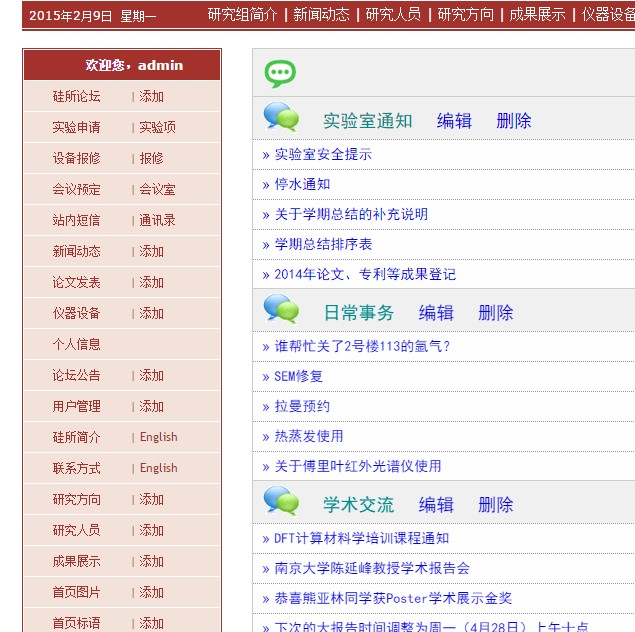635x632 pixels.
Task: Click 添加 next to sidebar 研究人员
Action: click(x=151, y=530)
